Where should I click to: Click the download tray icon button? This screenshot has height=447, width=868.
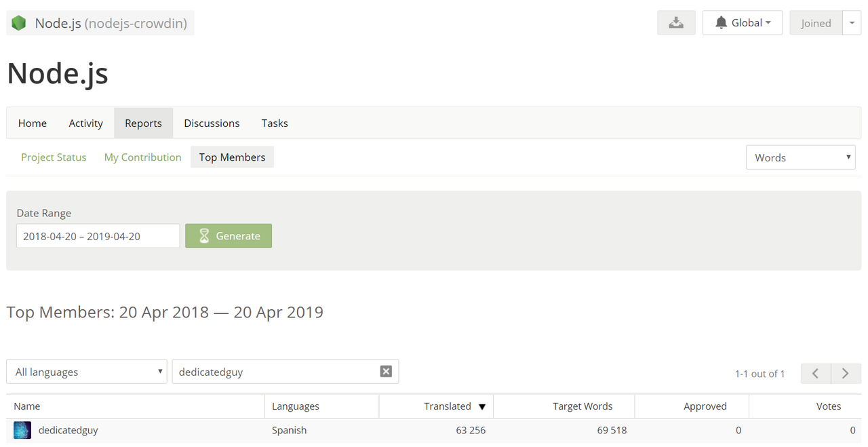[676, 22]
